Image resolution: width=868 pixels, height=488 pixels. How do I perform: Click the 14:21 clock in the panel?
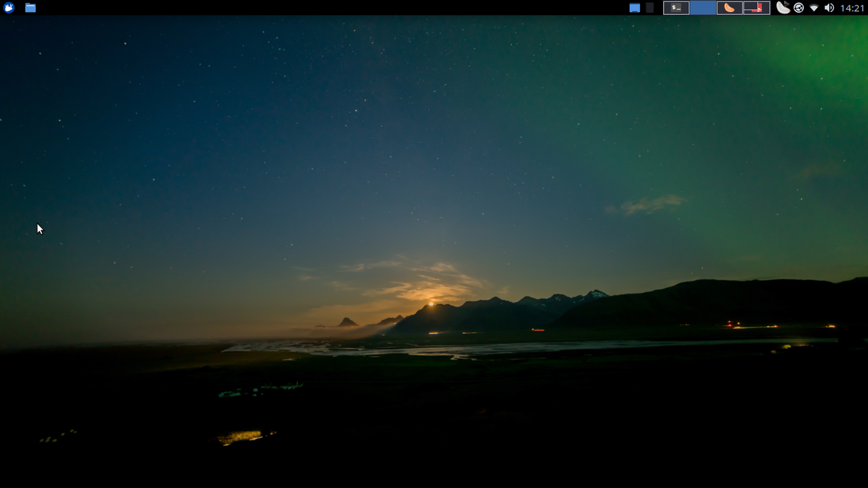(x=852, y=8)
